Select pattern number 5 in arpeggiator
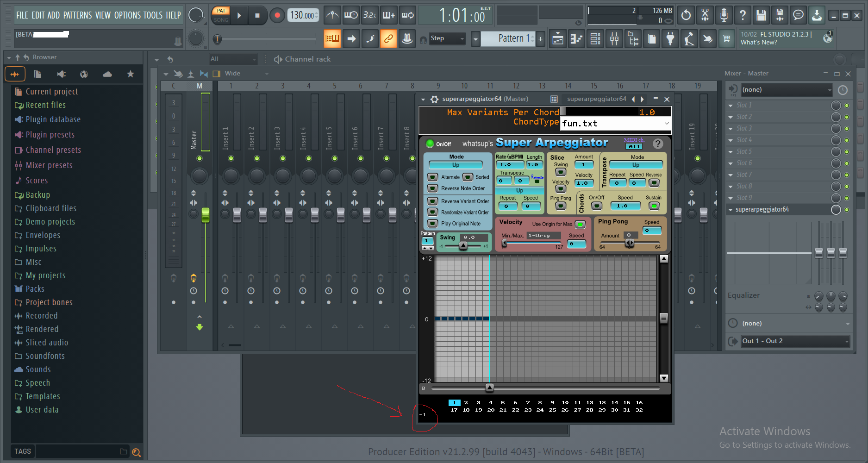The width and height of the screenshot is (868, 463). (x=503, y=403)
